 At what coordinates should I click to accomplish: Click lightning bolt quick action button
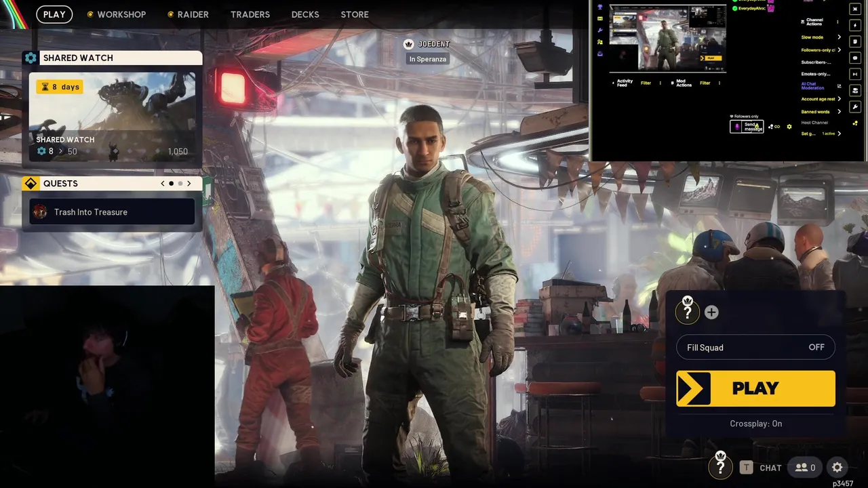pyautogui.click(x=855, y=25)
